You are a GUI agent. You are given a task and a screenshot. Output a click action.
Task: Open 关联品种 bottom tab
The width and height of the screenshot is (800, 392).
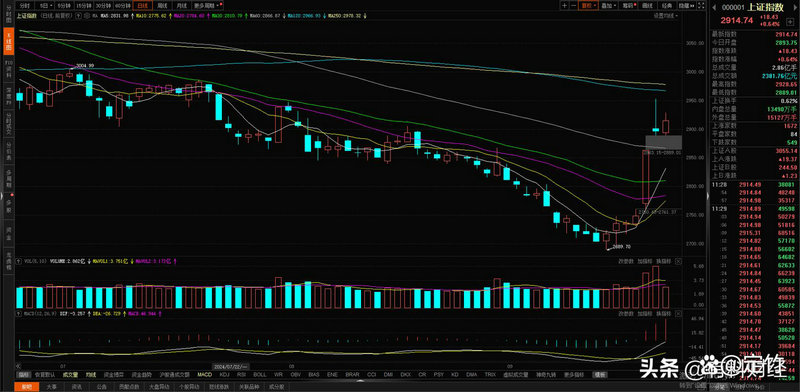click(249, 386)
